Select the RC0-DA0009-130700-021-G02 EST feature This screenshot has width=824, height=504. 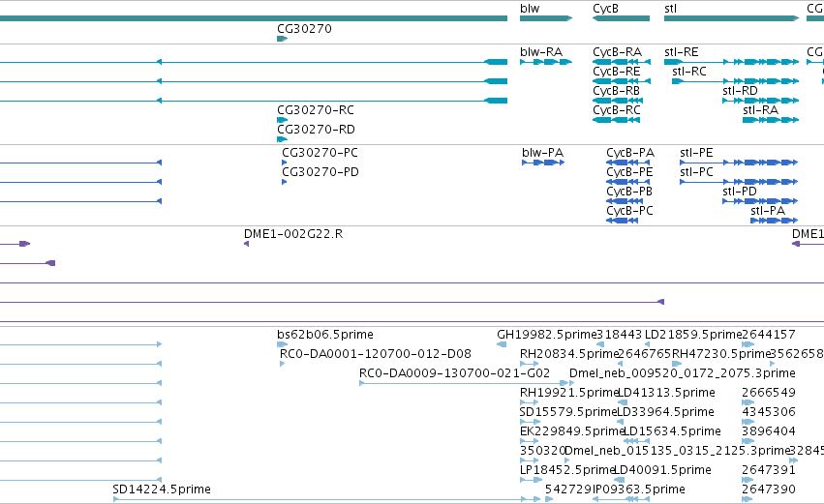click(464, 383)
